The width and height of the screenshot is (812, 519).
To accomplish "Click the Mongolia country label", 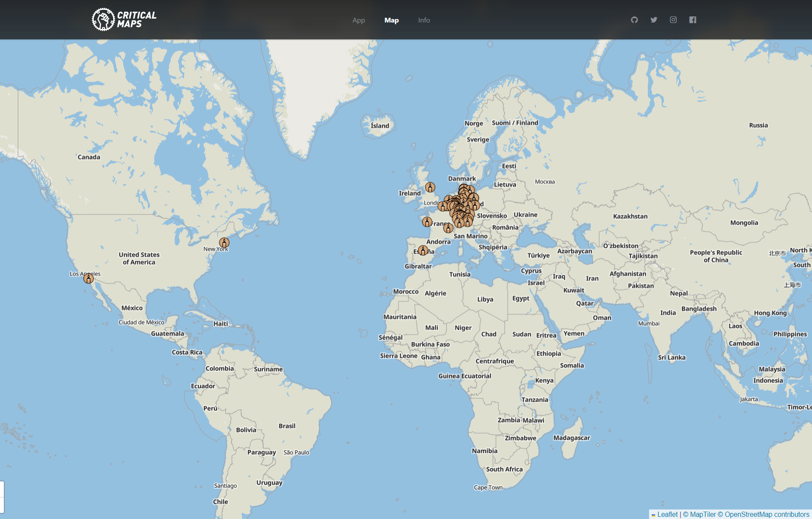I will tap(744, 223).
